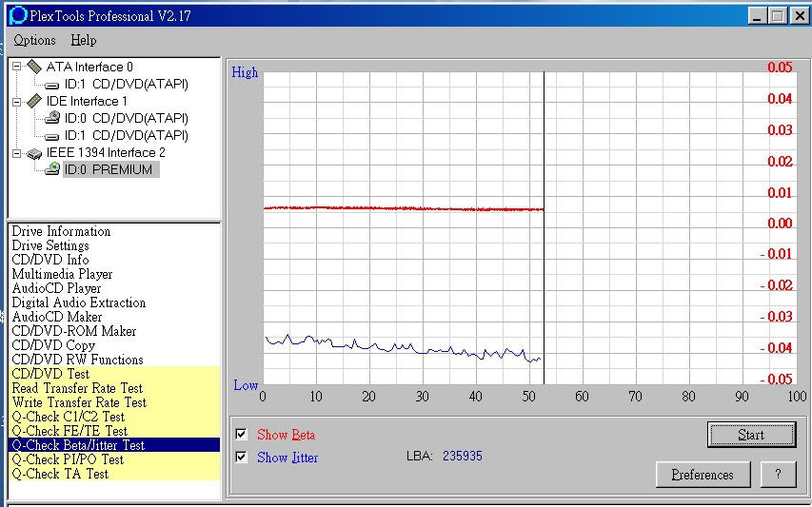Close the PlexTools window
812x507 pixels.
pyautogui.click(x=799, y=16)
